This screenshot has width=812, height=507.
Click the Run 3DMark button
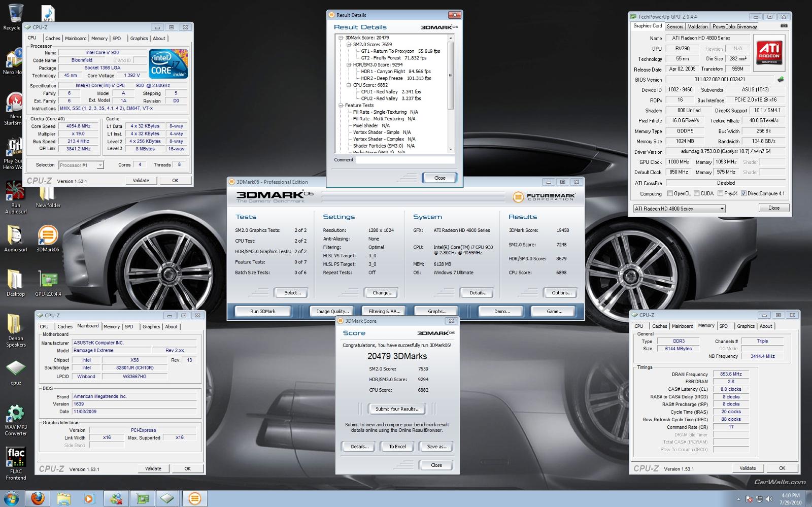click(x=263, y=312)
